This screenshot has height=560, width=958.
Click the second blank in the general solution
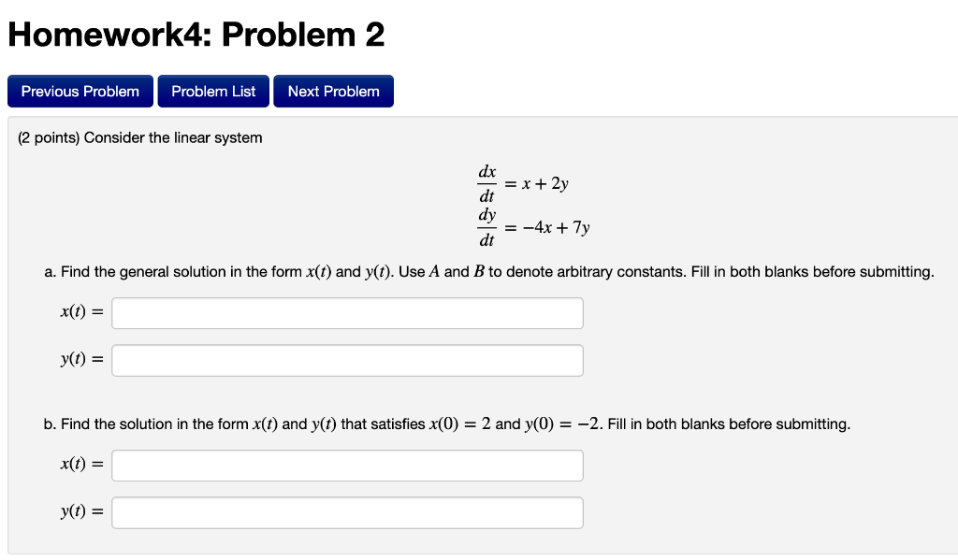click(347, 360)
